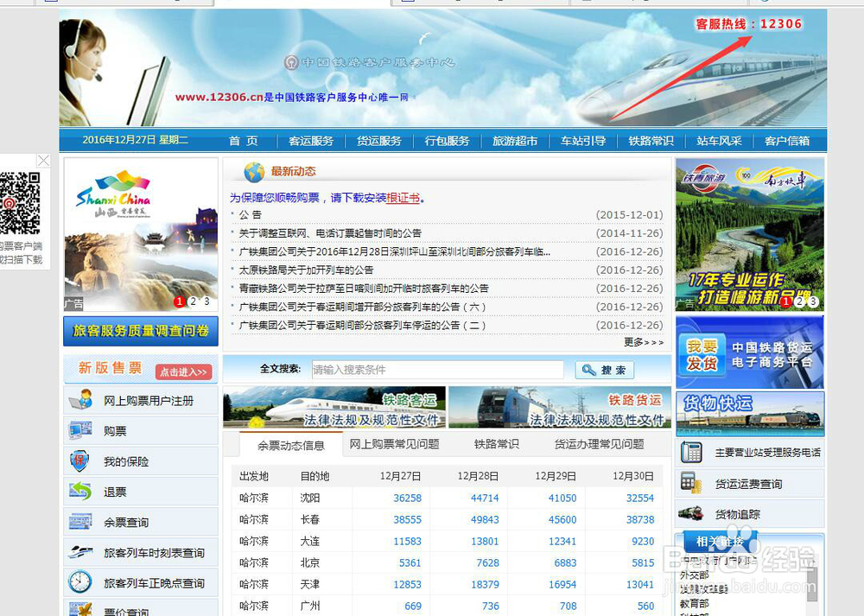864x616 pixels.
Task: Click the 旅客列车时刻表查询 link text
Action: [155, 553]
